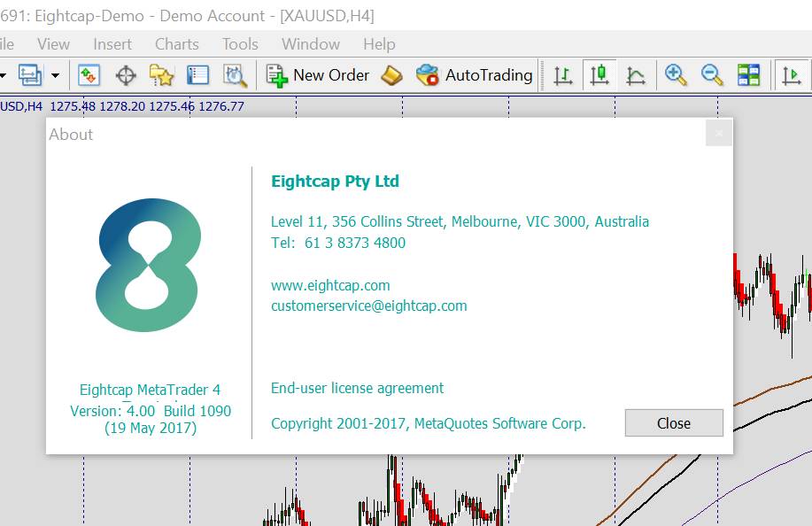Visit the www.eightcap.com link
Image resolution: width=812 pixels, height=526 pixels.
[x=330, y=286]
